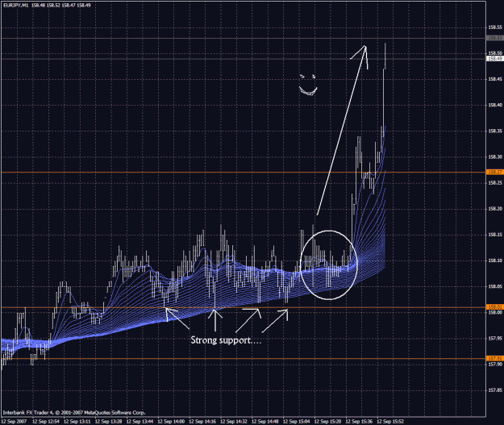Click the 158.45 price axis label
Image resolution: width=504 pixels, height=425 pixels.
pos(495,79)
